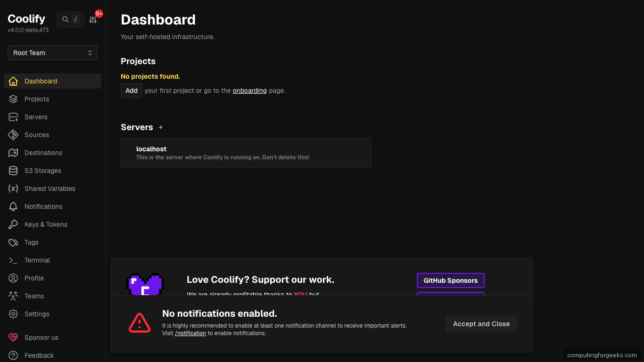This screenshot has width=644, height=362.
Task: Click the Tags label icon in sidebar
Action: coord(13,242)
